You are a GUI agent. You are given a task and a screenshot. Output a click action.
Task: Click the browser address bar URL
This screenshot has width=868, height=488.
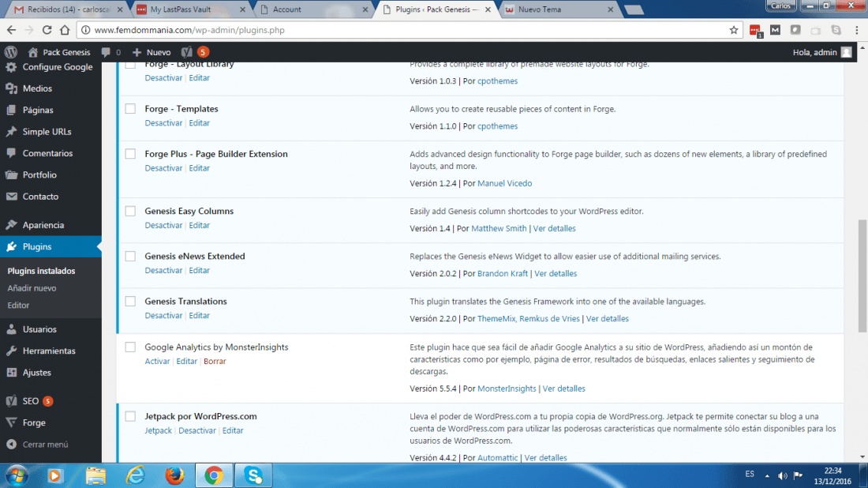click(x=189, y=30)
